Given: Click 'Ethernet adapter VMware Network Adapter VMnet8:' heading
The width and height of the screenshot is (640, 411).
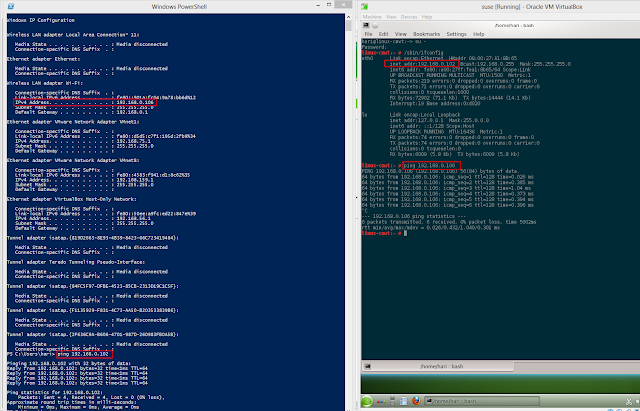Looking at the screenshot, I should [73, 160].
